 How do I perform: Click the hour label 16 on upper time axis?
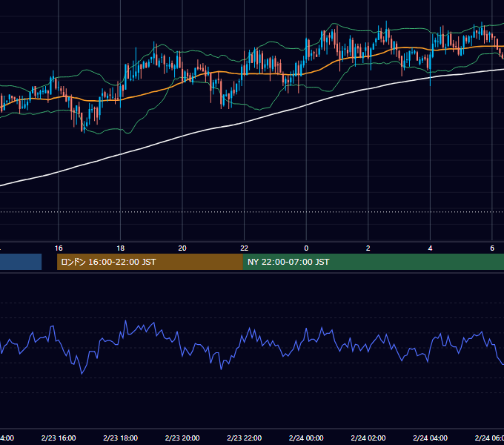(59, 248)
